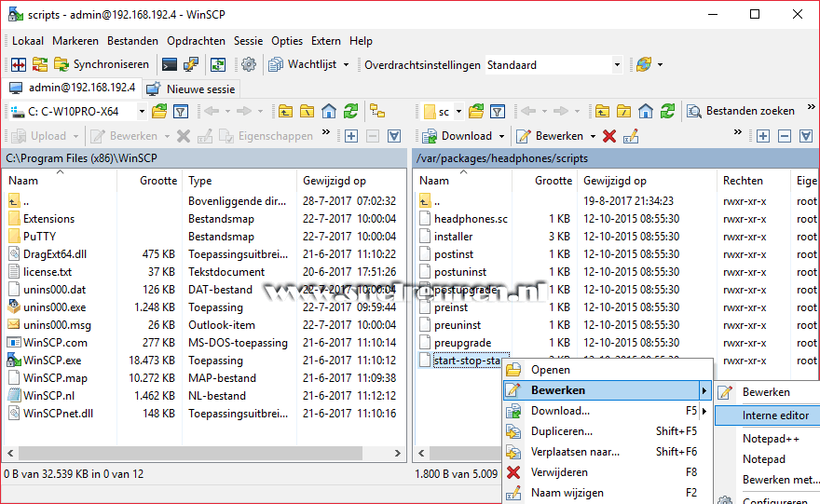The image size is (820, 504).
Task: Click the local home directory icon
Action: pos(328,111)
